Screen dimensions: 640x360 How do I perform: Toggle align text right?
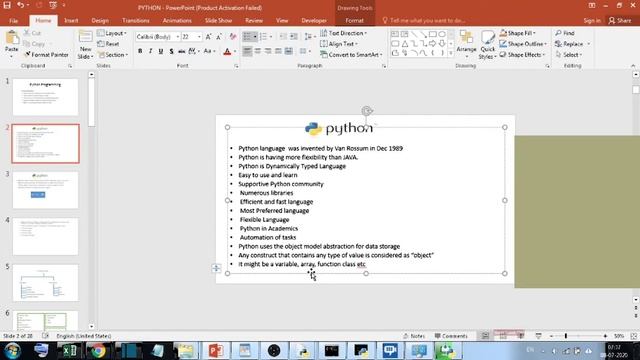[x=268, y=51]
